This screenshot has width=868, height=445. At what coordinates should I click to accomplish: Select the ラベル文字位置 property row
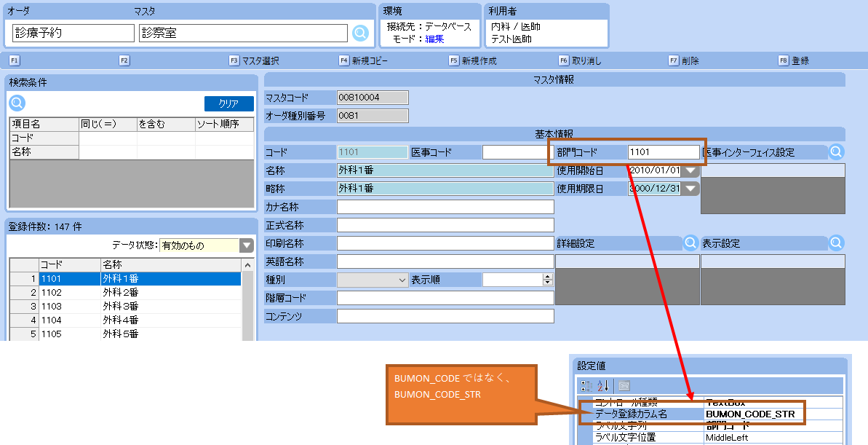tap(718, 437)
